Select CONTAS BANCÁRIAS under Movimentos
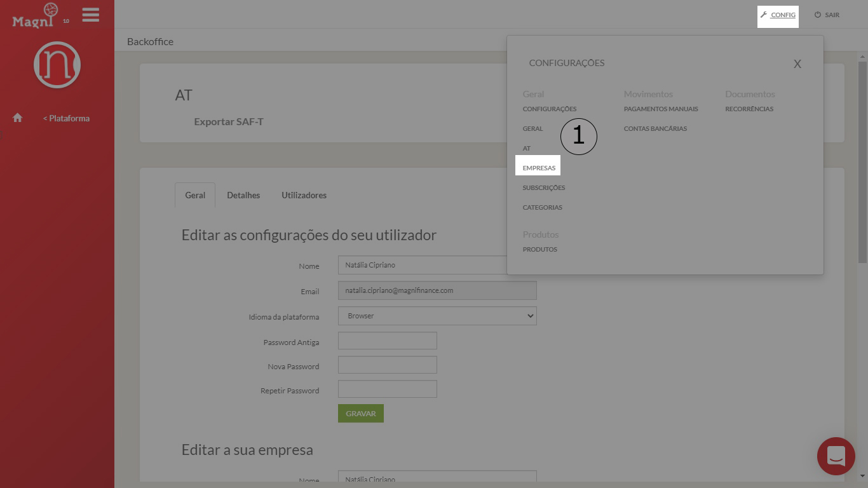Screen dimensions: 868x488 [x=655, y=128]
